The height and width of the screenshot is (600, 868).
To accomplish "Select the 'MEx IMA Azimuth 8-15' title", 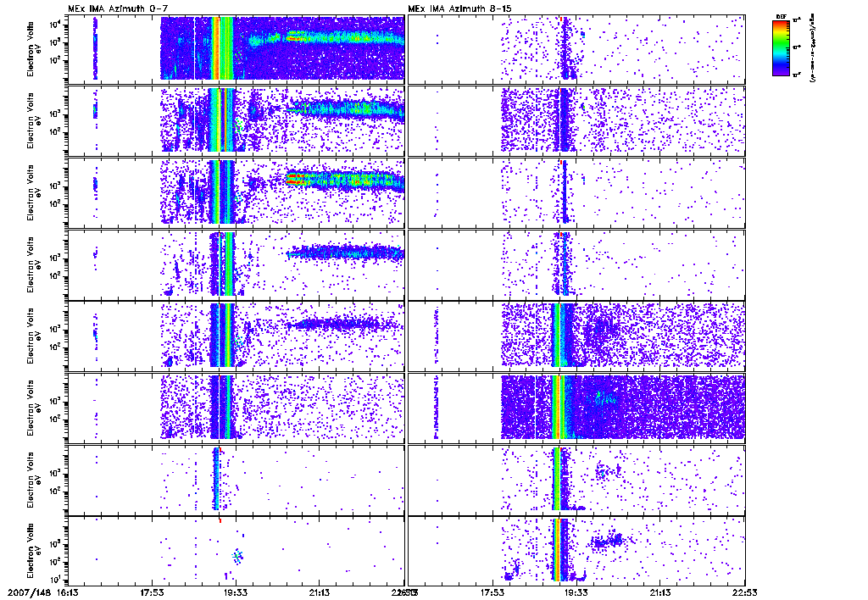I will [x=459, y=8].
